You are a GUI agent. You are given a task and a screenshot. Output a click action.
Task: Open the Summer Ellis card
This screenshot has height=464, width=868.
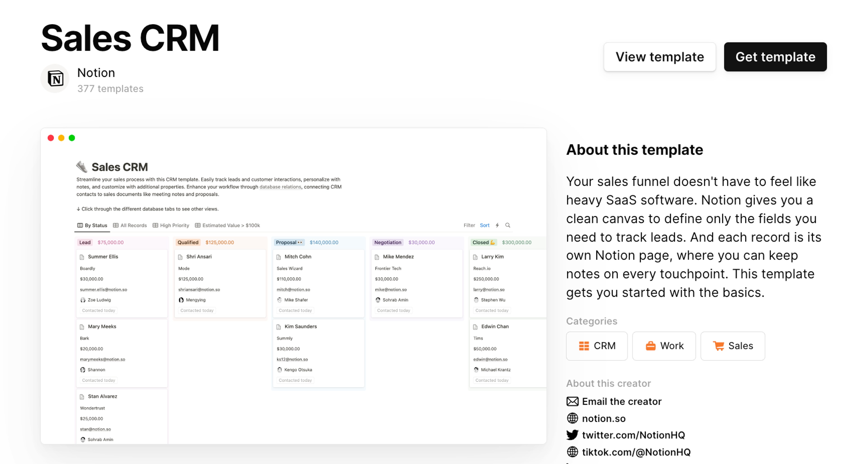122,283
